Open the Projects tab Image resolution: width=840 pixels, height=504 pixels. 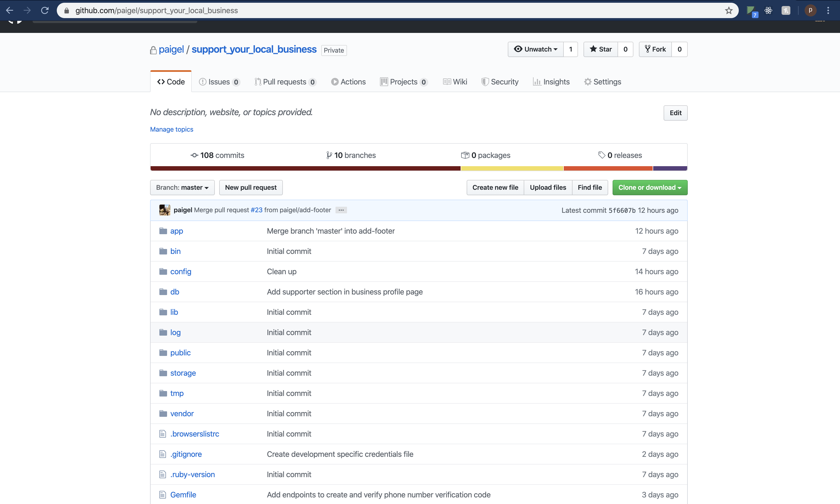coord(404,82)
